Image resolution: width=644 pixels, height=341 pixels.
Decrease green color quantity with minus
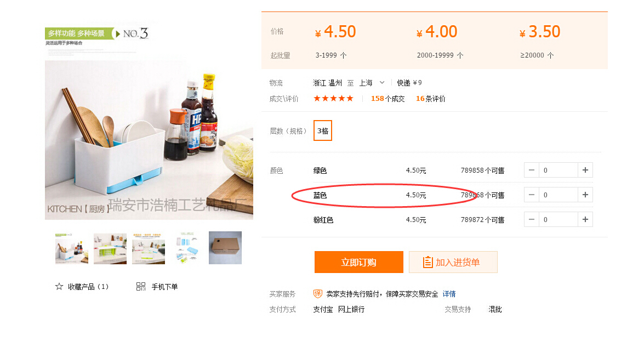point(532,170)
